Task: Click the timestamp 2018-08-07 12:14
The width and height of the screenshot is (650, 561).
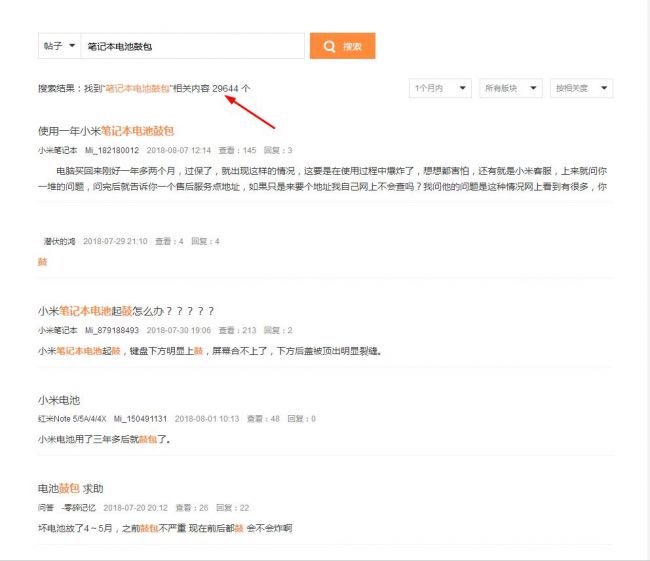Action: coord(179,150)
